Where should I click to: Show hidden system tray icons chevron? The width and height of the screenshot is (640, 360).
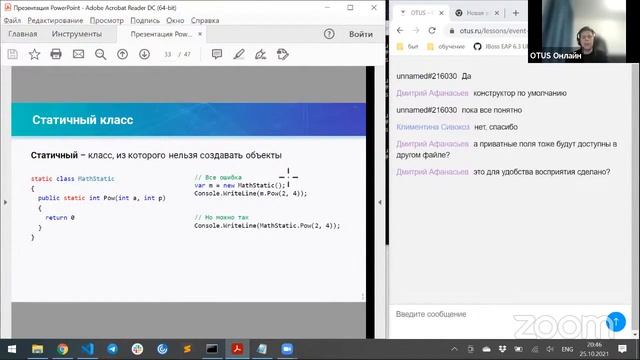[454, 349]
